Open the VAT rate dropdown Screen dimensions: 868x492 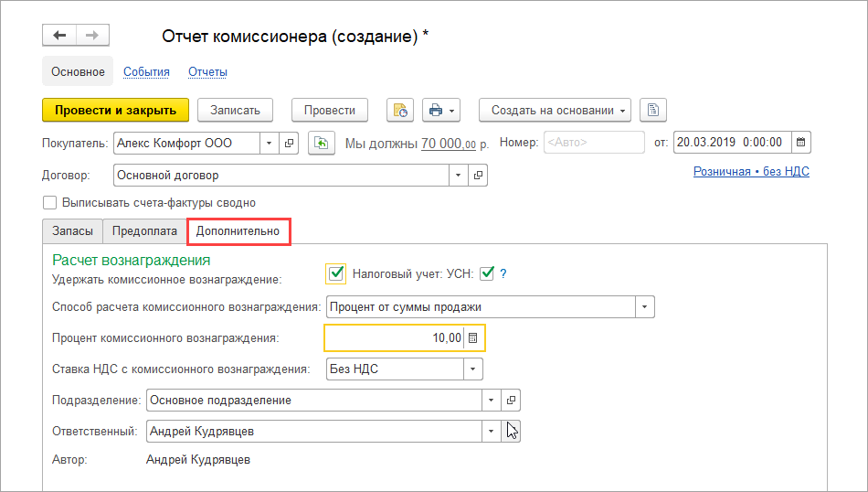[x=473, y=369]
